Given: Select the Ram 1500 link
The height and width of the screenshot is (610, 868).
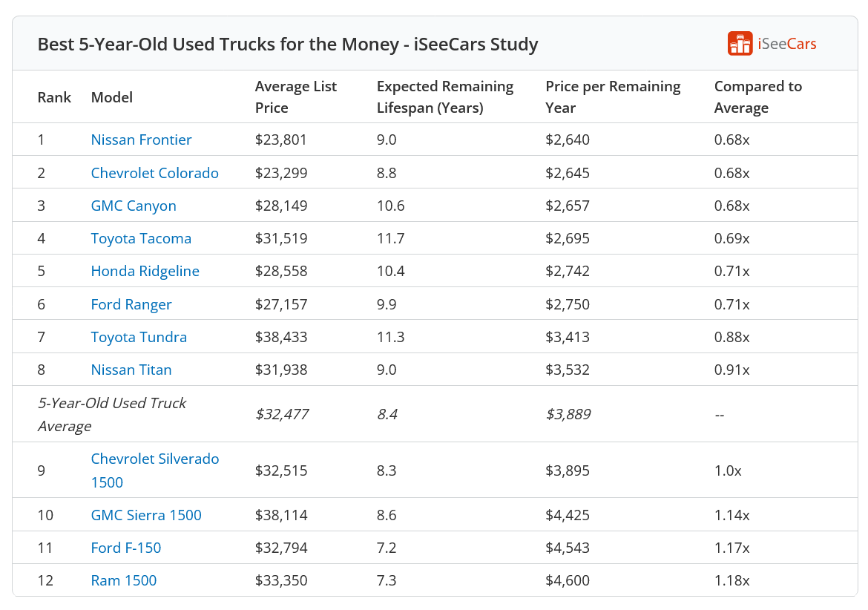Looking at the screenshot, I should point(124,580).
